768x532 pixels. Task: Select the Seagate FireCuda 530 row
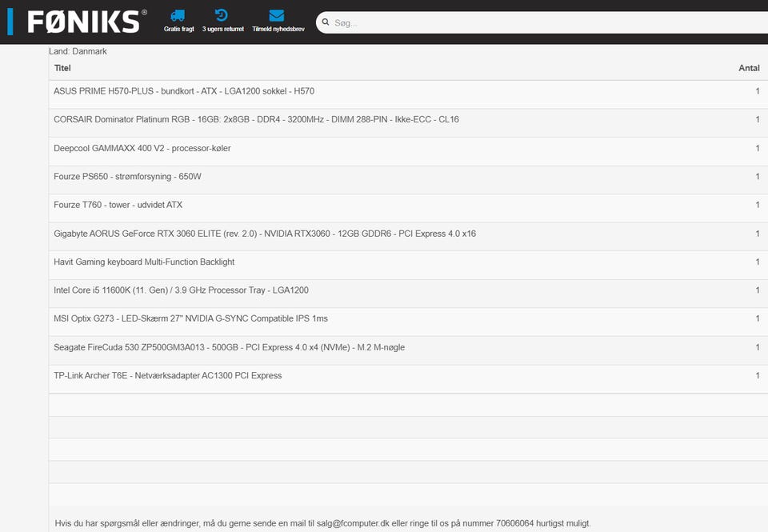pos(408,350)
